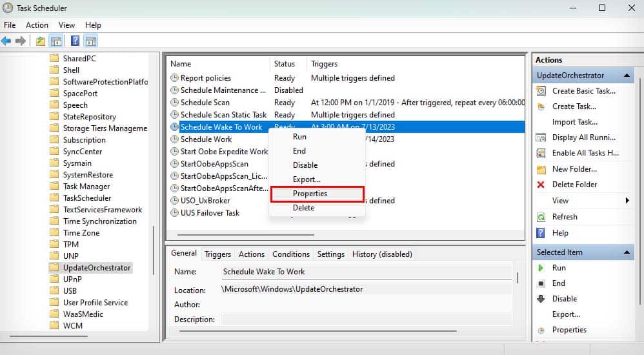Screen dimensions: 644x355
Task: Choose Disable from the context menu
Action: click(317, 165)
